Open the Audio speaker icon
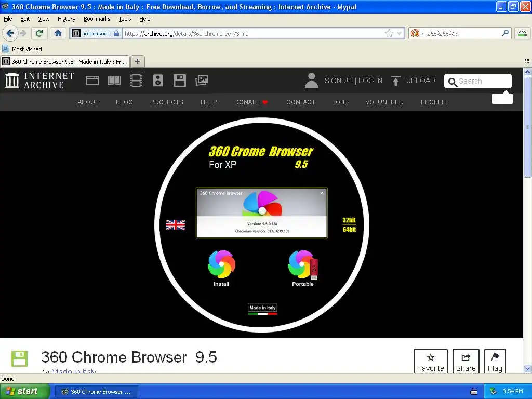Image resolution: width=532 pixels, height=399 pixels. pos(158,81)
